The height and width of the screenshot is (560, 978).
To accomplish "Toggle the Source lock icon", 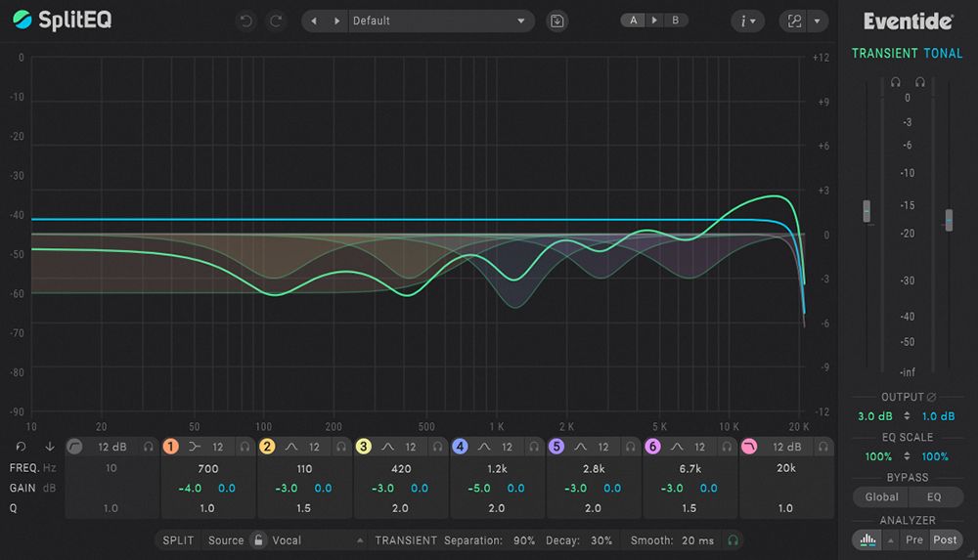I will tap(258, 540).
